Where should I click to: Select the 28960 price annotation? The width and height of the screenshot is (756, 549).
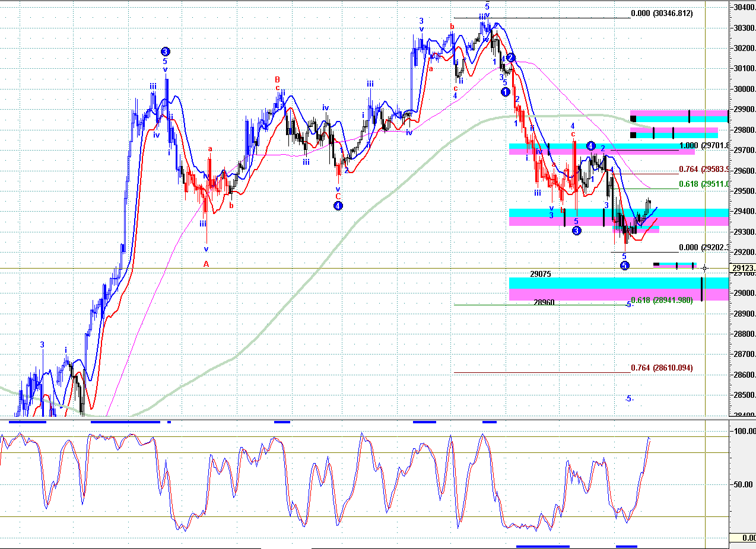(544, 302)
